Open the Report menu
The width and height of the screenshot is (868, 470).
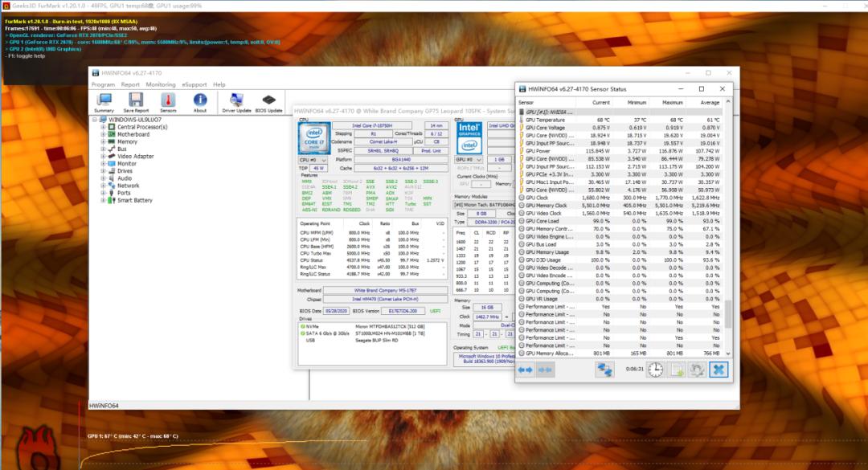(x=130, y=84)
